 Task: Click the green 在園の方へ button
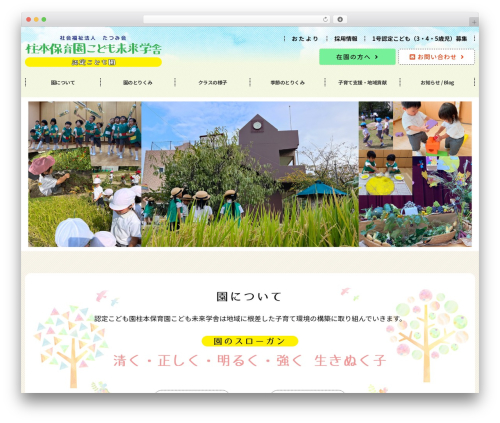click(357, 57)
